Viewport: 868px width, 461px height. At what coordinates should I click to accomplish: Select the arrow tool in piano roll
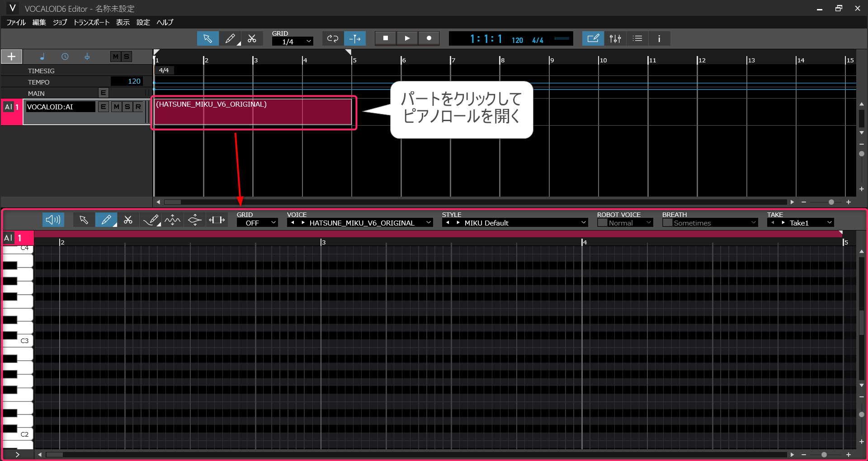[84, 220]
